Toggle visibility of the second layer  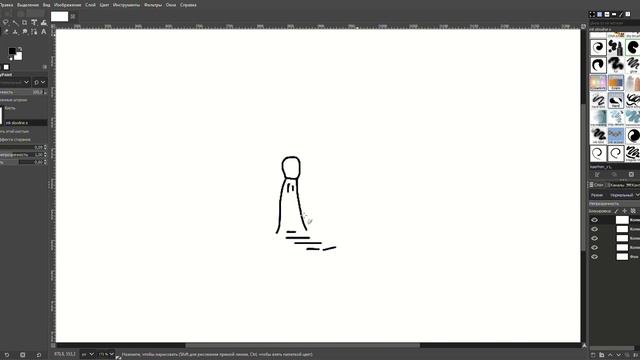[594, 229]
